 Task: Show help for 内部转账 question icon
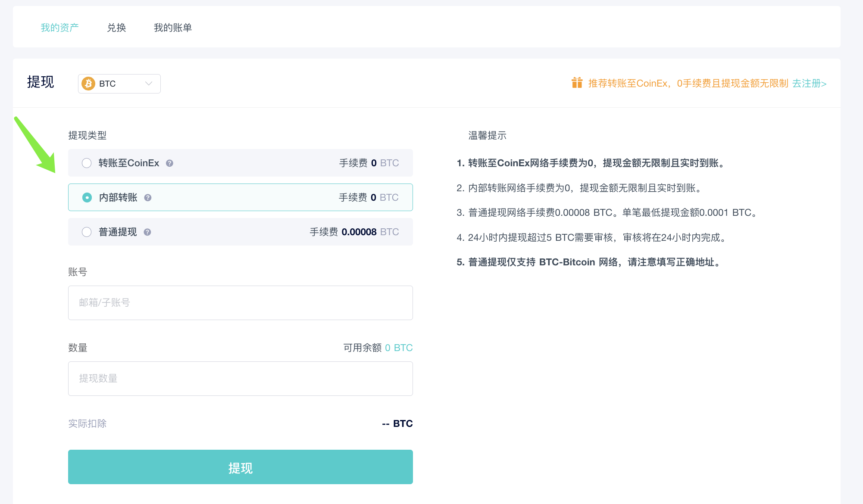click(148, 198)
